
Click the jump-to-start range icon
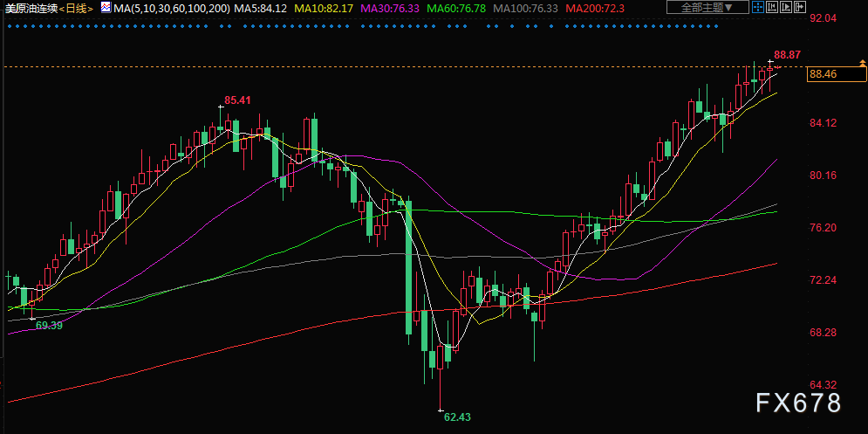click(772, 7)
